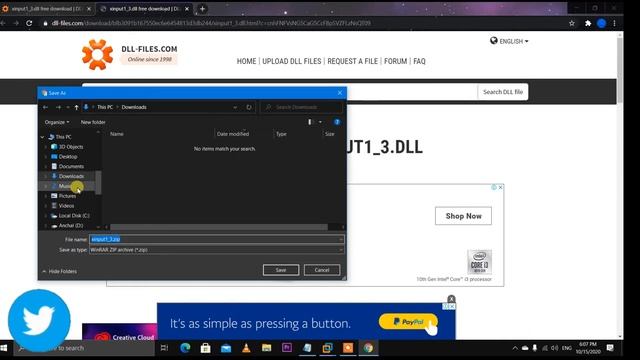Go up one folder level
Viewport: 640px width, 360px height.
click(x=76, y=107)
